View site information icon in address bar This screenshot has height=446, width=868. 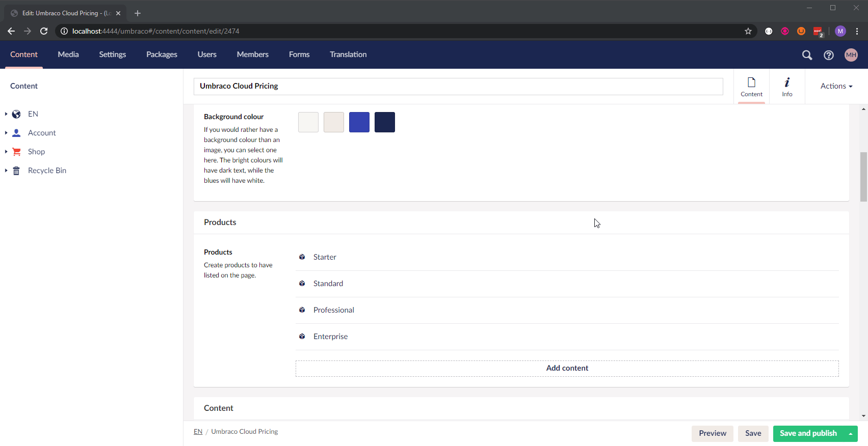coord(64,31)
